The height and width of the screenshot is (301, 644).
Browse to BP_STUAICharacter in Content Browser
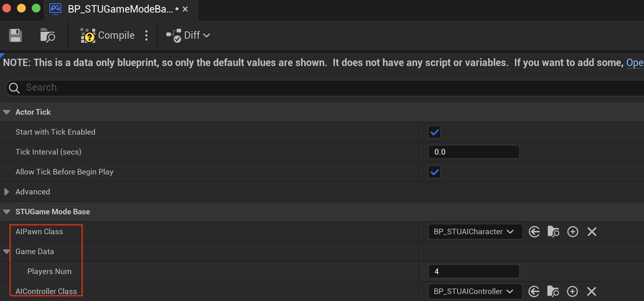[553, 232]
